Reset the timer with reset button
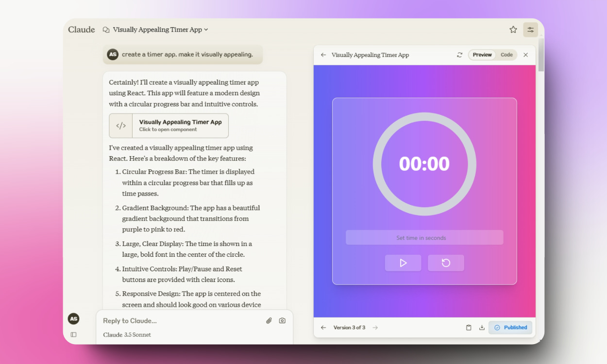Viewport: 607px width, 364px height. pos(446,263)
